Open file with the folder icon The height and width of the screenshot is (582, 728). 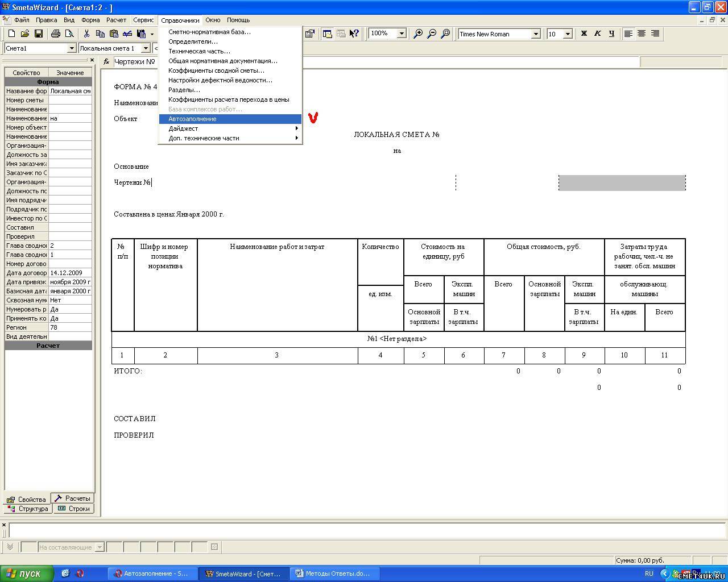(x=25, y=34)
